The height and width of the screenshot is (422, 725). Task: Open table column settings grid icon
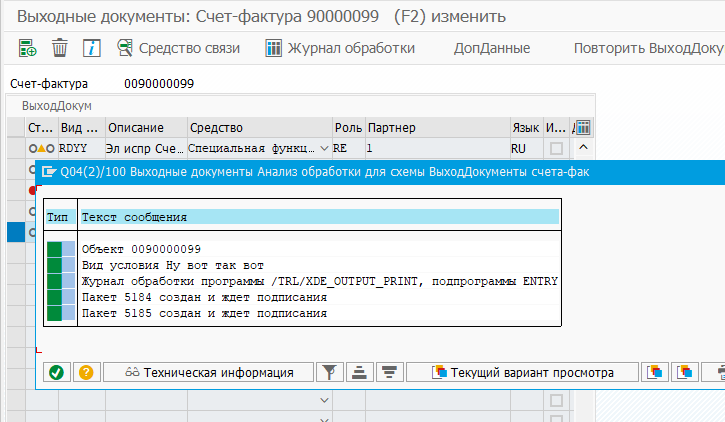point(583,128)
